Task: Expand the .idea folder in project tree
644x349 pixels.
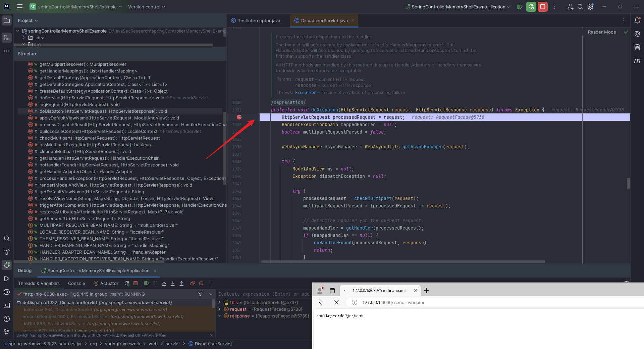Action: 23,38
